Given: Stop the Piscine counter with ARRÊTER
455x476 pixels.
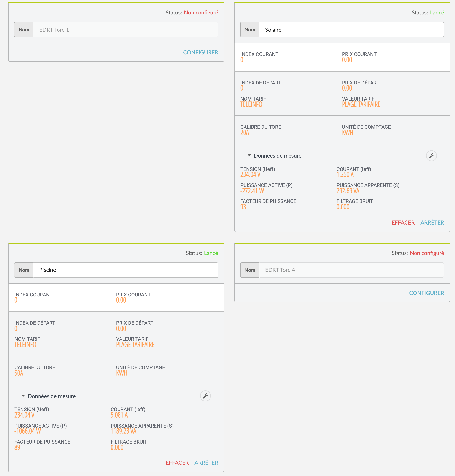Looking at the screenshot, I should (x=206, y=463).
